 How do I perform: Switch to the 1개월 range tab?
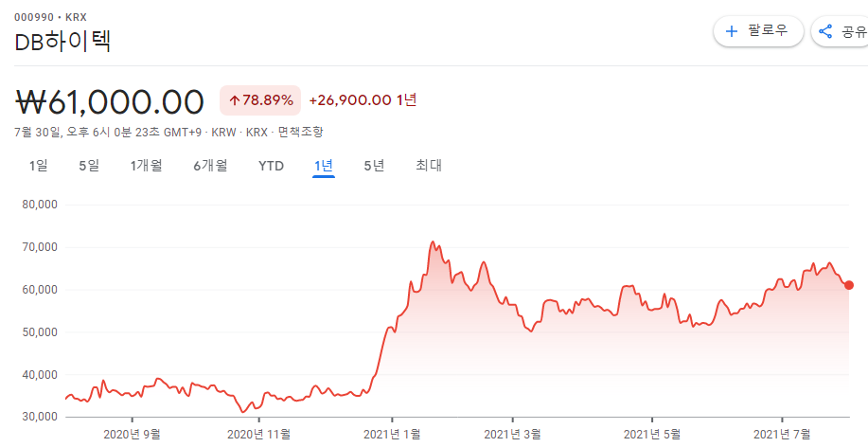146,166
